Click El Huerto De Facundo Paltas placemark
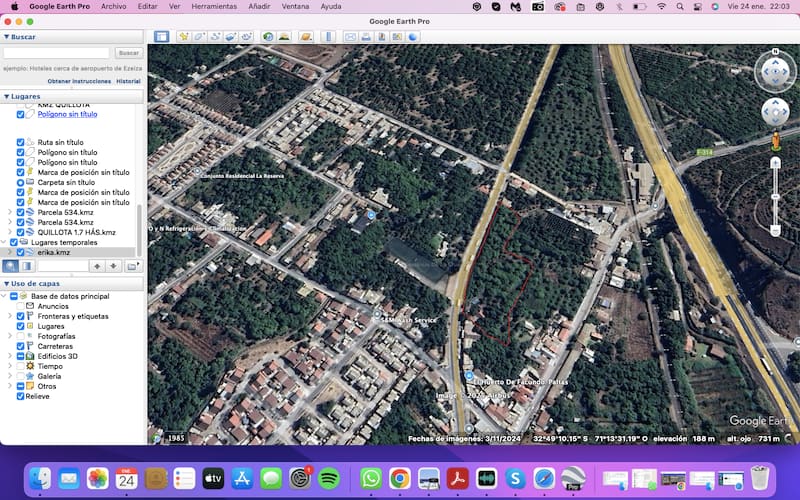 tap(469, 376)
